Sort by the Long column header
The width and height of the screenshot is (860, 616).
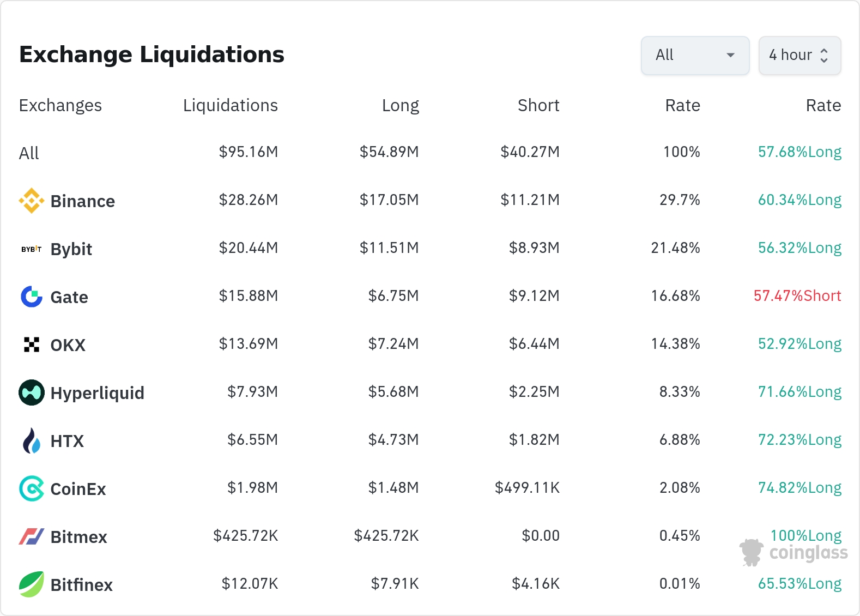coord(400,105)
